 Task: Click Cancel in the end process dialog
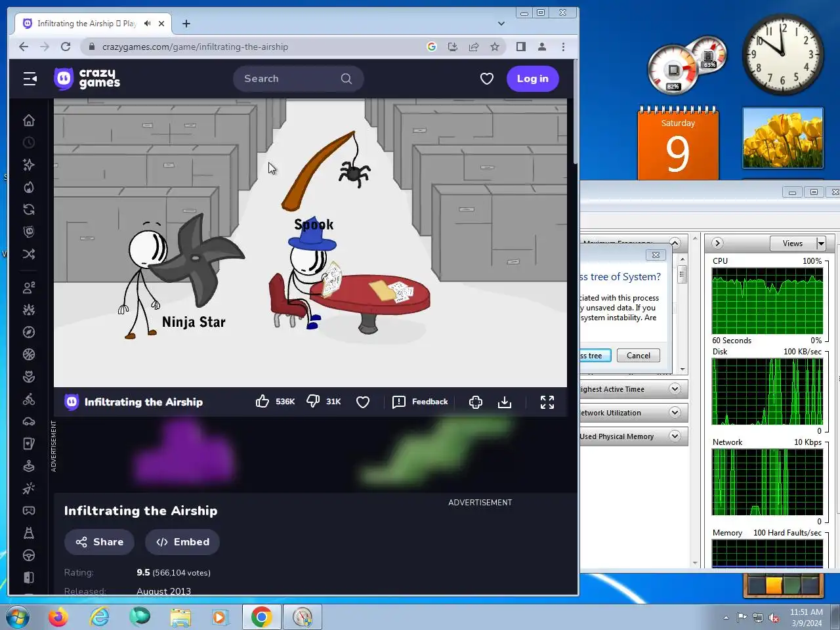tap(638, 356)
